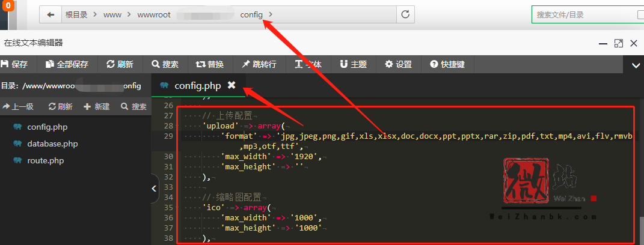Image resolution: width=644 pixels, height=245 pixels.
Task: Open Jump to Line (跳转行) tool
Action: (259, 64)
